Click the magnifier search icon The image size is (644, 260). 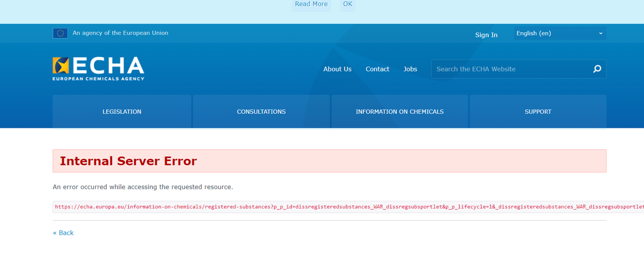(x=597, y=69)
